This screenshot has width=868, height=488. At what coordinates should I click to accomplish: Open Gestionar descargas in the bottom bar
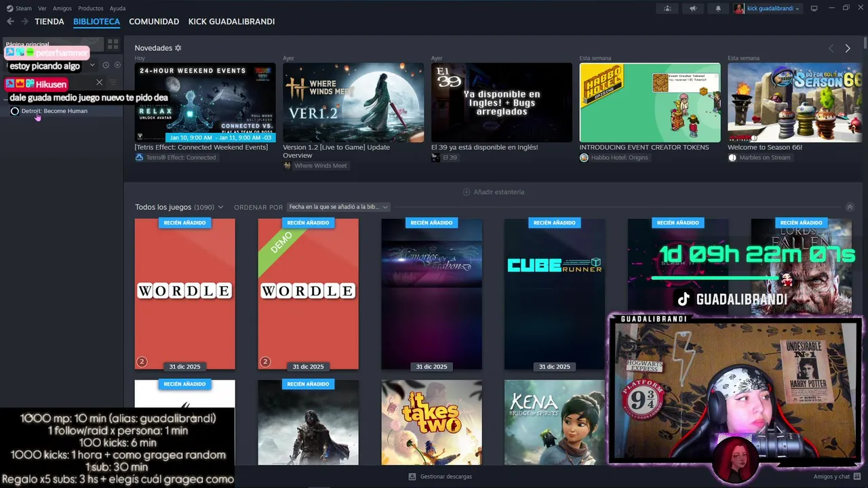click(440, 476)
